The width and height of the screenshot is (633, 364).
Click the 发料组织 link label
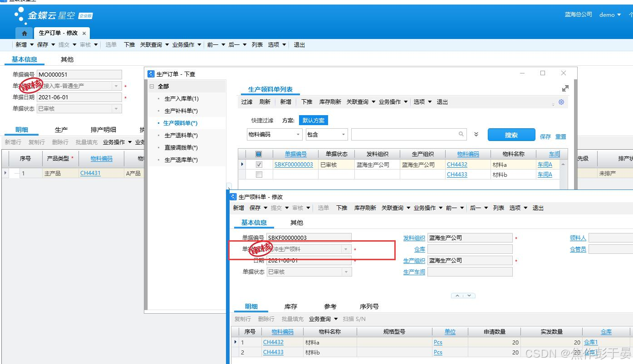414,238
